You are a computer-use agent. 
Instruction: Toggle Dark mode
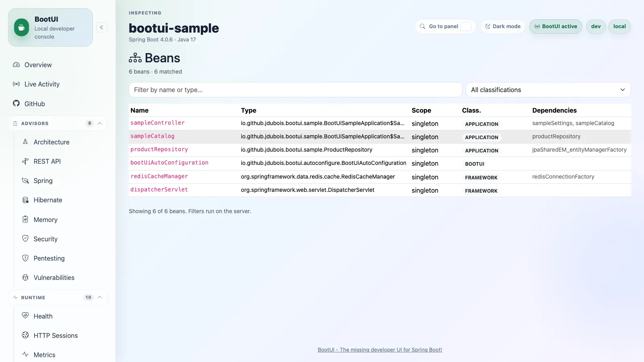tap(503, 27)
